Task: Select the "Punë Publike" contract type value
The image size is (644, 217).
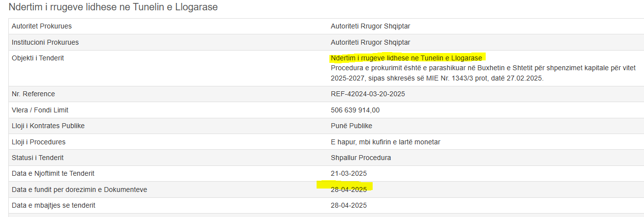Action: [351, 126]
